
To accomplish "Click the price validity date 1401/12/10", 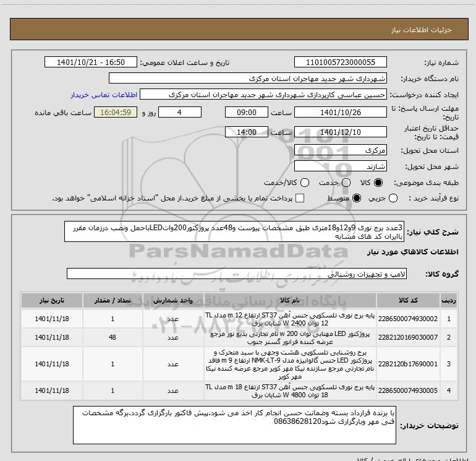I will [x=340, y=132].
